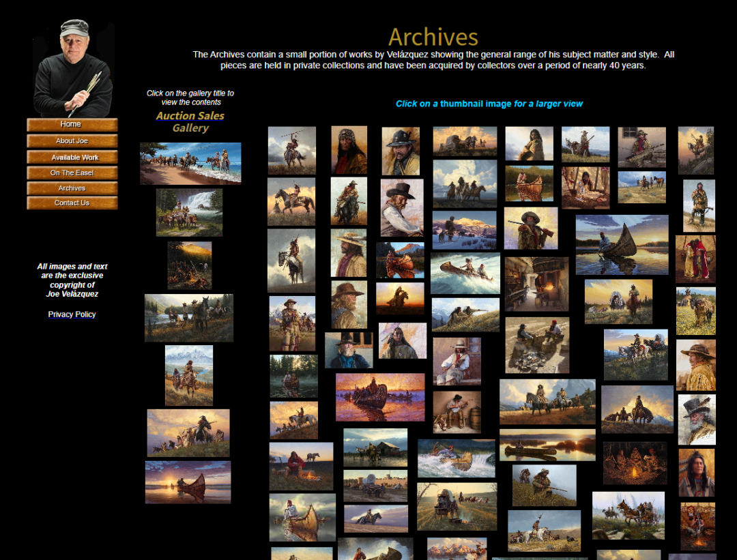View the portrait of man in beaded headscarf

tap(349, 150)
